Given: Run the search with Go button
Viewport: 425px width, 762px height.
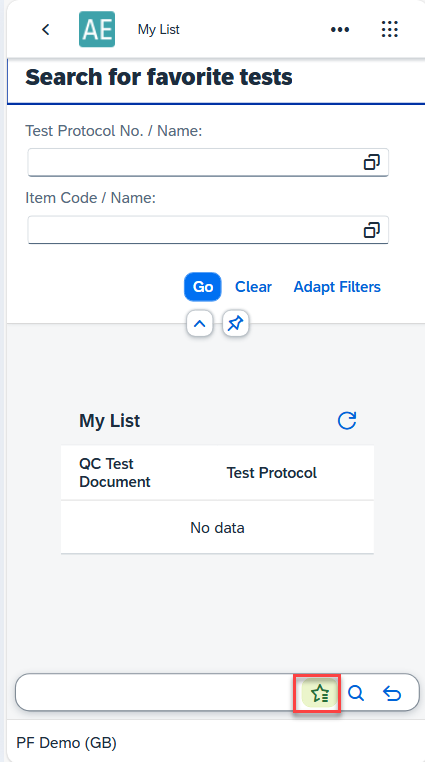Looking at the screenshot, I should 203,287.
